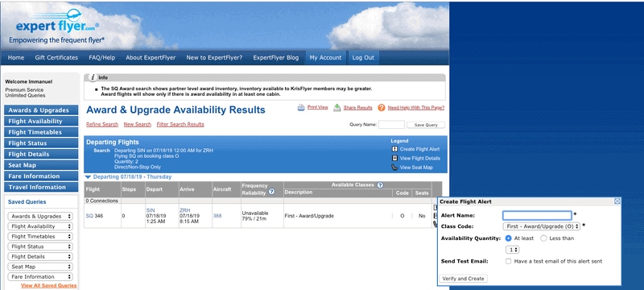644x290 pixels.
Task: Open the My Account tab
Action: (x=326, y=57)
